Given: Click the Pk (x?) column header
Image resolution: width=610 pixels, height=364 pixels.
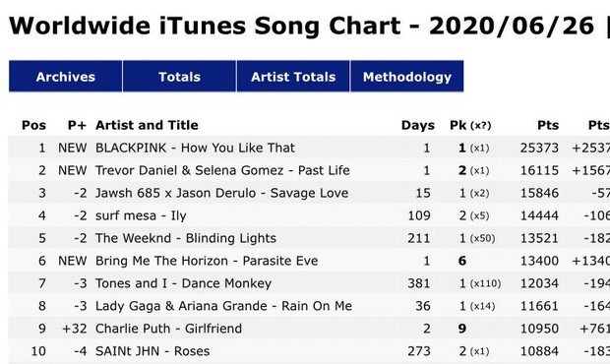Looking at the screenshot, I should [470, 125].
